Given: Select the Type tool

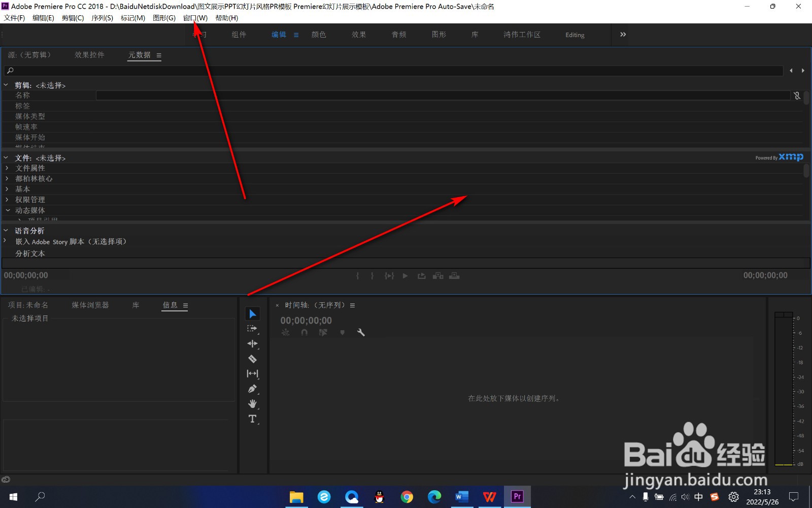Looking at the screenshot, I should (252, 419).
